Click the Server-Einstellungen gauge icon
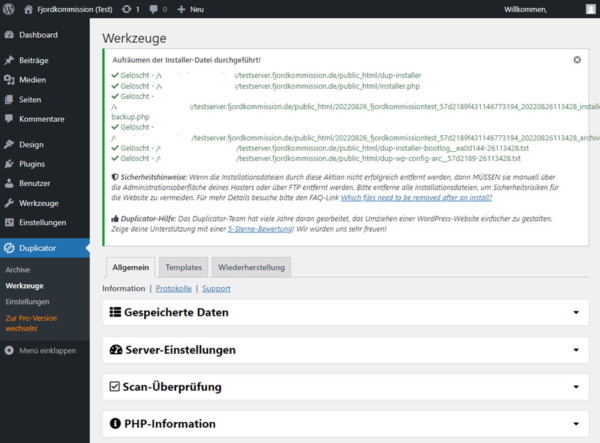The image size is (600, 443). 116,350
